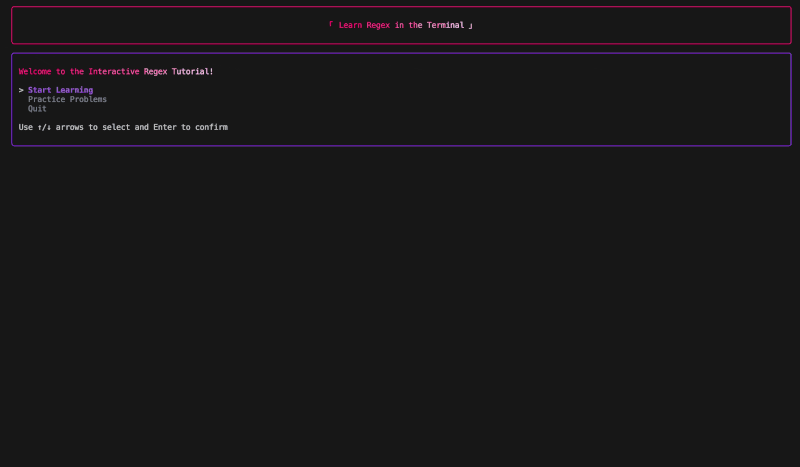This screenshot has width=800, height=467.
Task: Click the word Enter in the hint
Action: coord(164,127)
